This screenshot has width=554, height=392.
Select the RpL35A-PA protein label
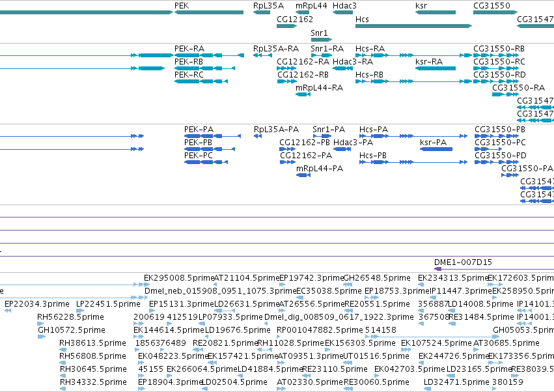click(276, 130)
